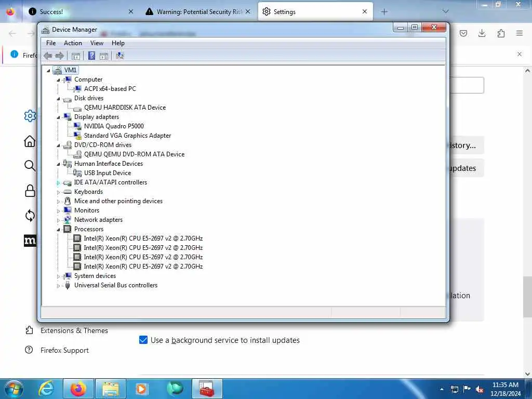This screenshot has width=532, height=399.
Task: Select the Standard VGA Graphics Adapter warning icon
Action: point(78,136)
